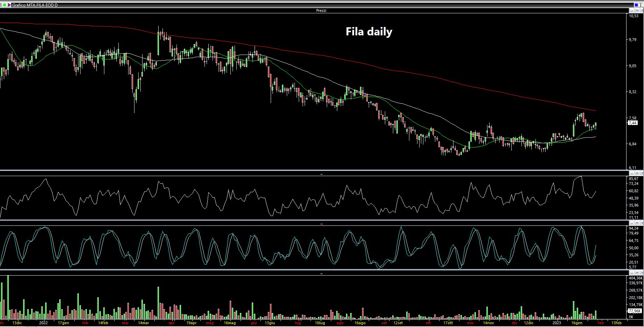
Task: Click the 13feb date on the time axis
Action: pos(616,323)
